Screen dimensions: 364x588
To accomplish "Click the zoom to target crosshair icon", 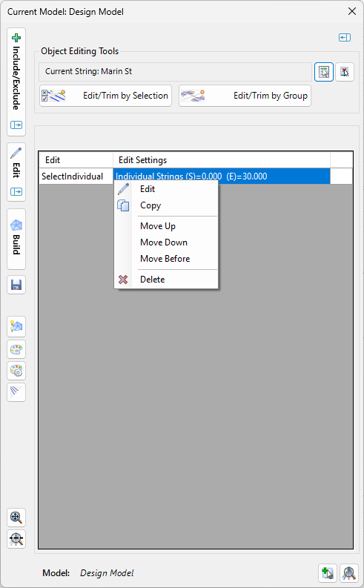I will 16,539.
